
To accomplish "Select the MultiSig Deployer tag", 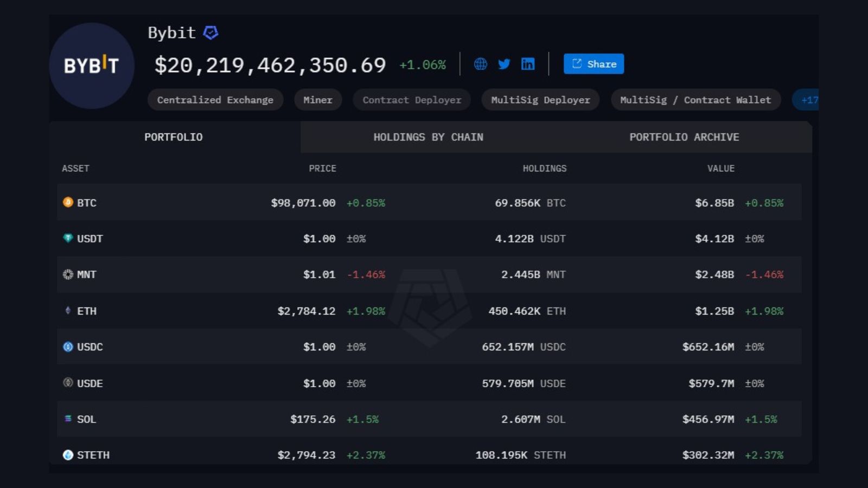I will 540,100.
